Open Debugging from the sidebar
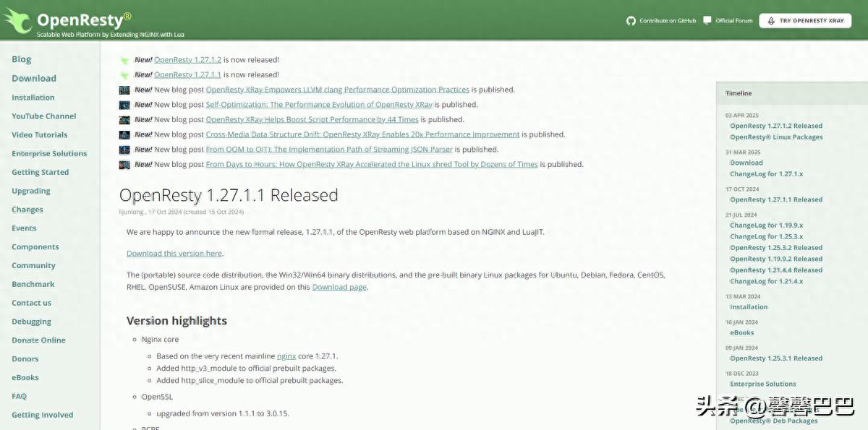The image size is (868, 430). point(32,322)
